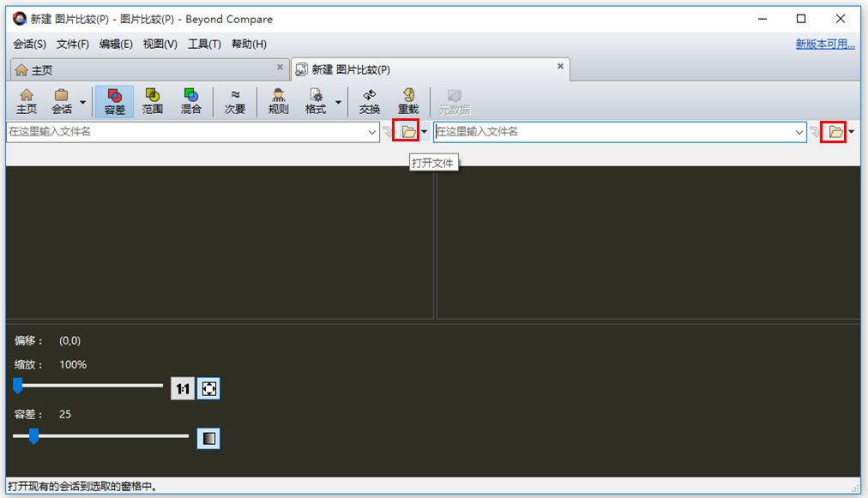
Task: Click the right pane browse-back arrow icon
Action: [x=815, y=132]
